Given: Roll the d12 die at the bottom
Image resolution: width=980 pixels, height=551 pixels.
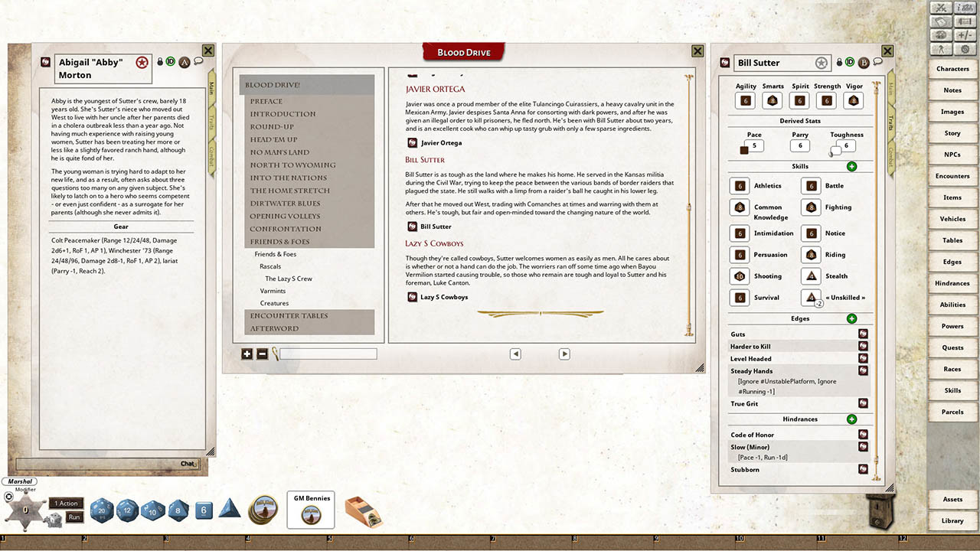Looking at the screenshot, I should pos(127,510).
